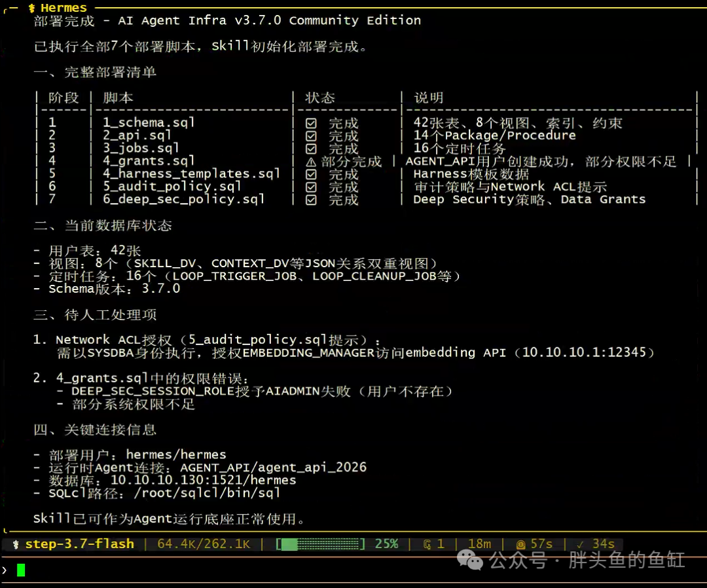Click the 4_harness_templates.sql script name
707x588 pixels.
(x=192, y=174)
